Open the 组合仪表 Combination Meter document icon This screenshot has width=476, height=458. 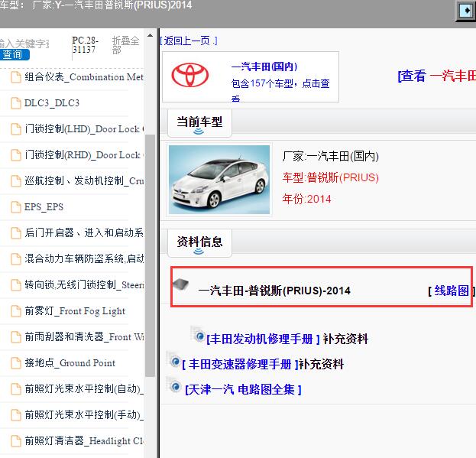tap(16, 77)
